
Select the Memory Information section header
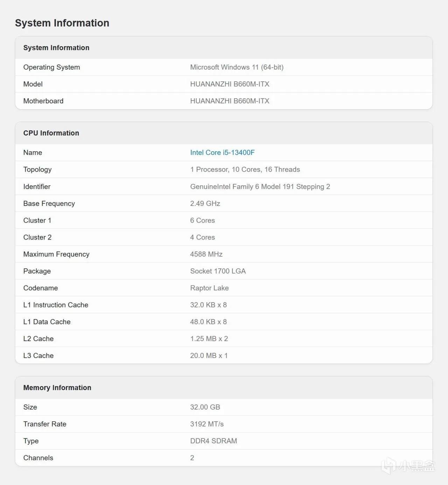tap(57, 388)
